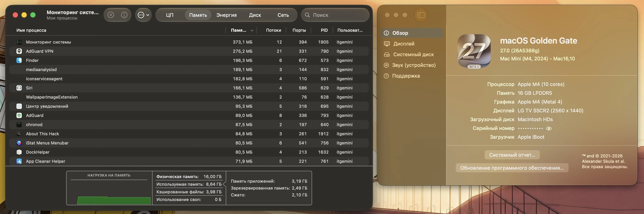Click the Apple iBoot bootloader value
Viewport: 644px width, 214px height.
pos(531,137)
